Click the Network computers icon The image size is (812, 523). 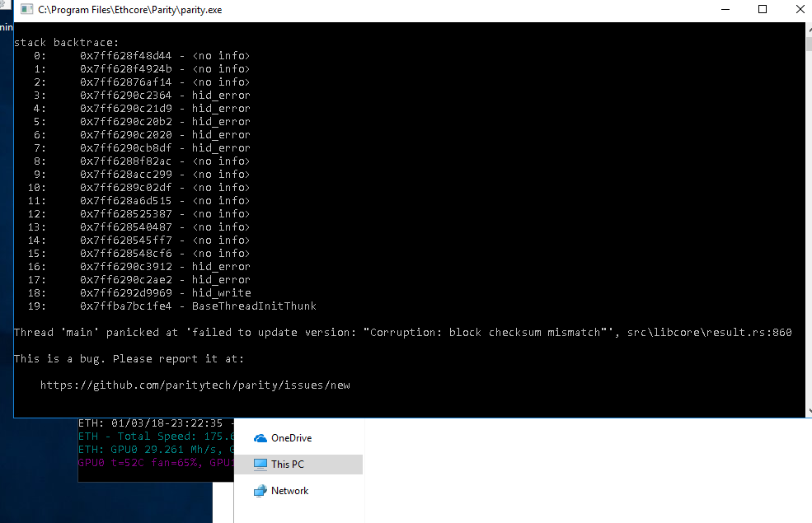point(260,490)
